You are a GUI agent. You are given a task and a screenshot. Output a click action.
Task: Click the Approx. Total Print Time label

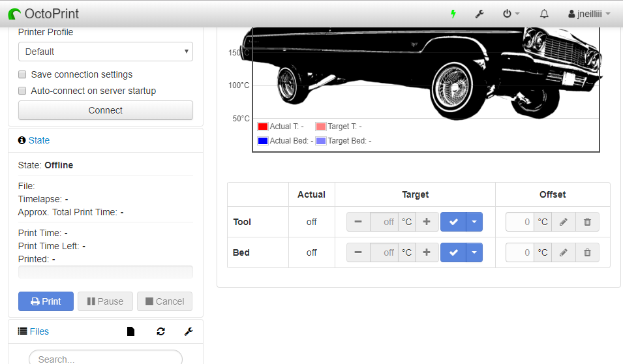[68, 212]
